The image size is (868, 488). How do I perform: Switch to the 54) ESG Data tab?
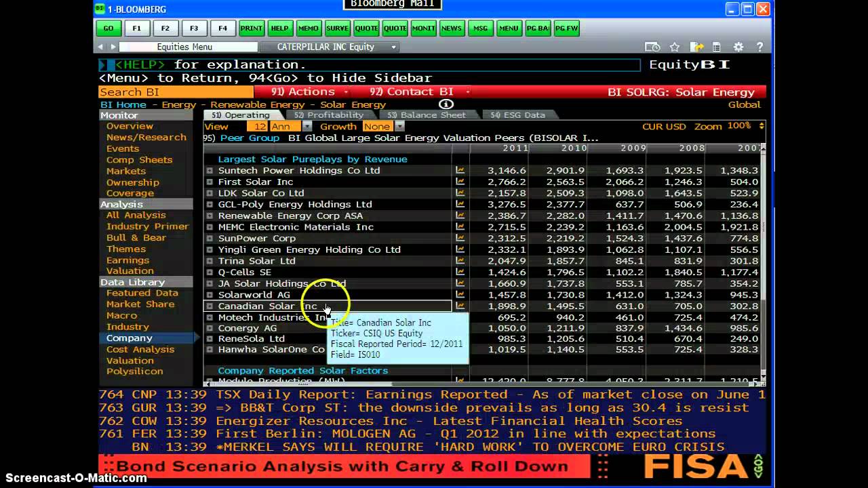point(517,115)
